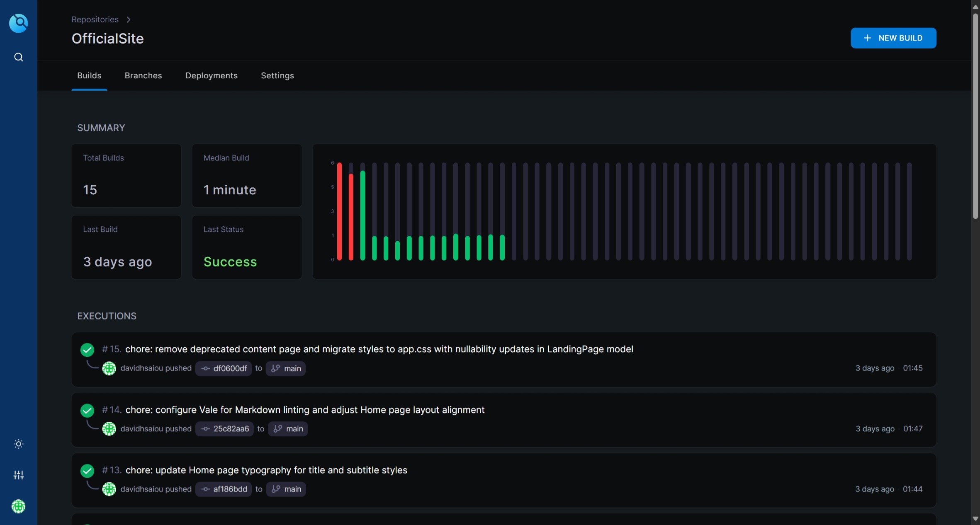
Task: Open the Deployments tab
Action: tap(212, 75)
